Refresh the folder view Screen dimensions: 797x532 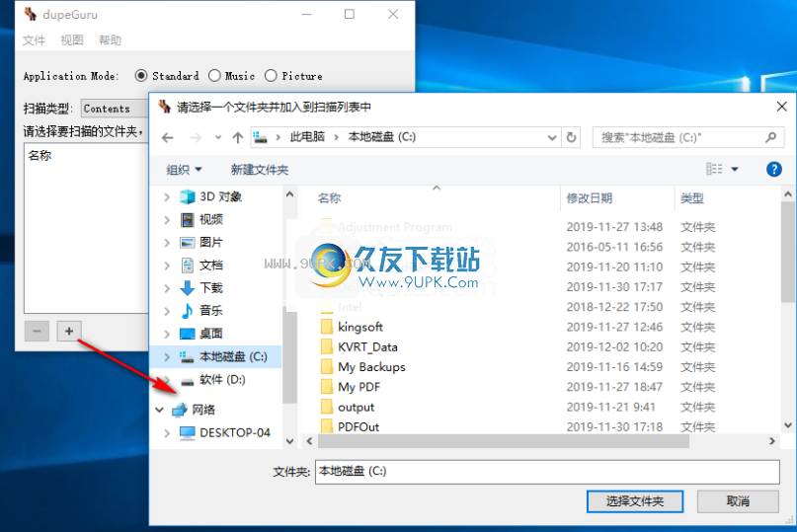click(x=571, y=138)
